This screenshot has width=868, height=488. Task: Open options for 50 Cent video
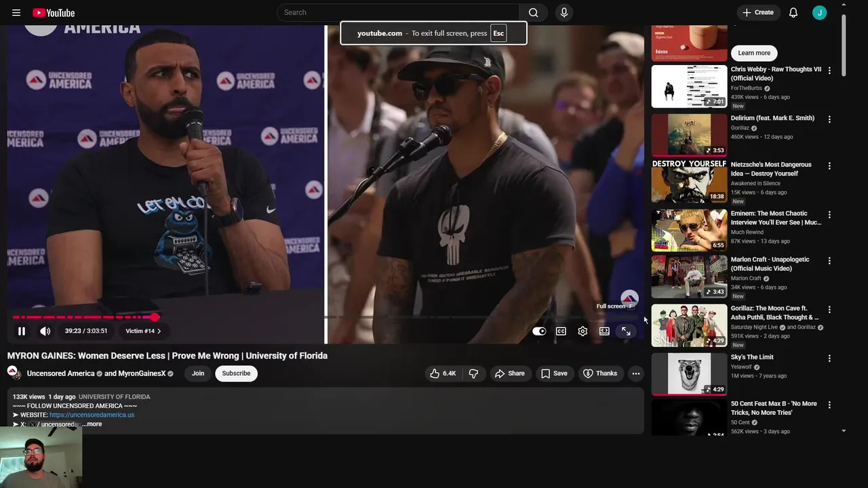click(829, 405)
